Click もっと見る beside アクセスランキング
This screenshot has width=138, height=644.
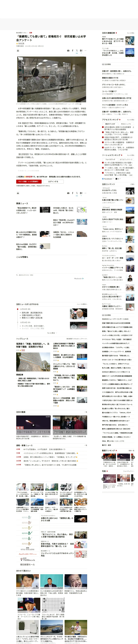pos(130,120)
